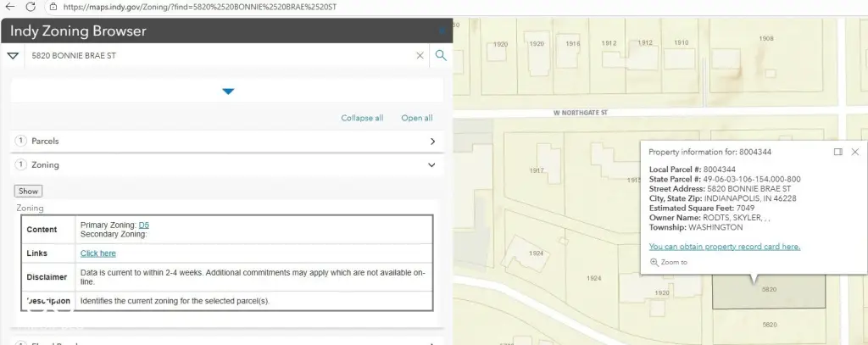Open the search source dropdown triangle
868x345 pixels.
point(13,56)
